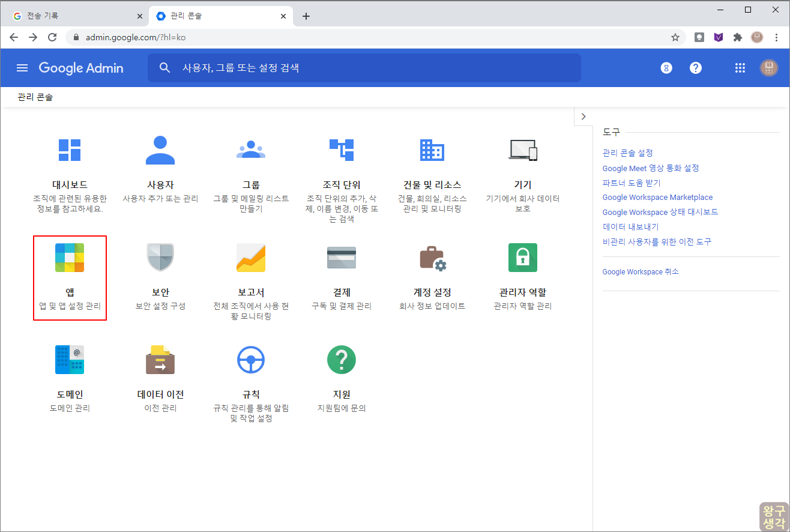Open the 기기 devices icon

523,150
